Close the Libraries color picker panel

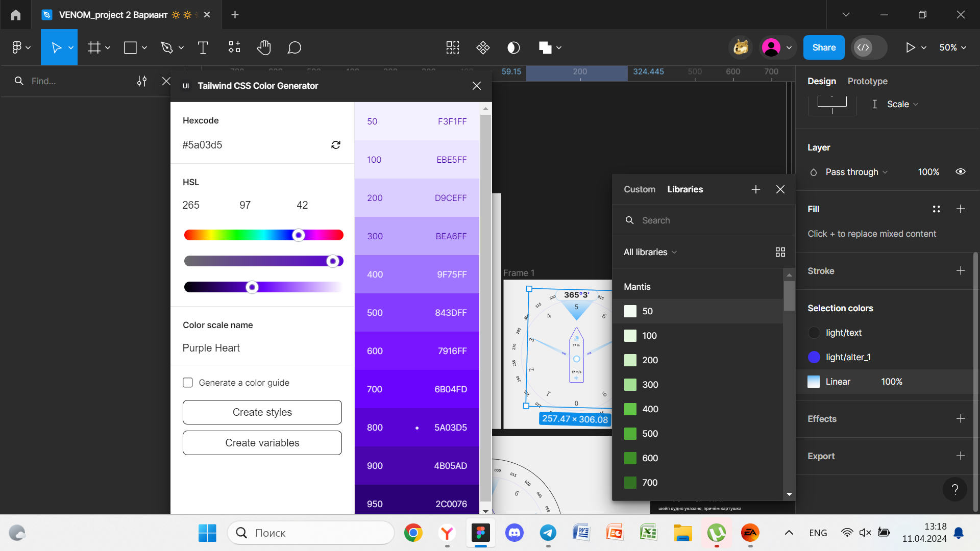pos(780,189)
